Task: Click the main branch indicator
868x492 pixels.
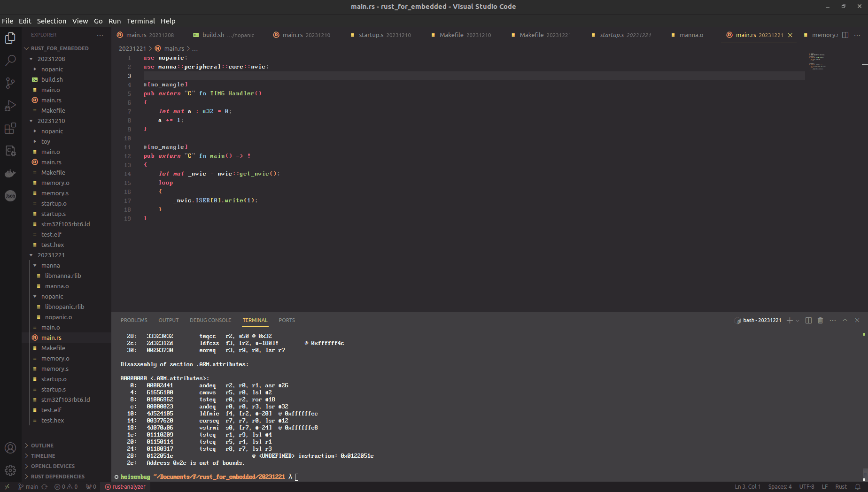Action: pyautogui.click(x=28, y=487)
